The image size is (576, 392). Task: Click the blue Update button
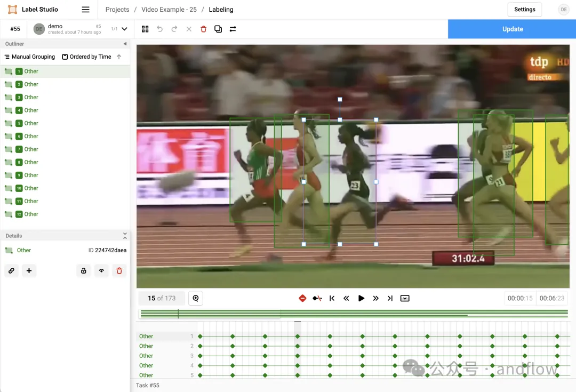click(x=512, y=29)
